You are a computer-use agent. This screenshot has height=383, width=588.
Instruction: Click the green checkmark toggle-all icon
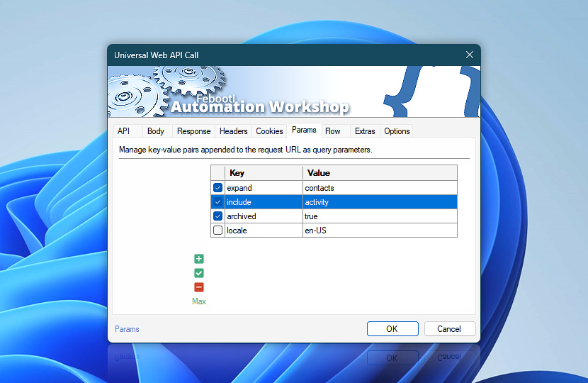pos(199,273)
